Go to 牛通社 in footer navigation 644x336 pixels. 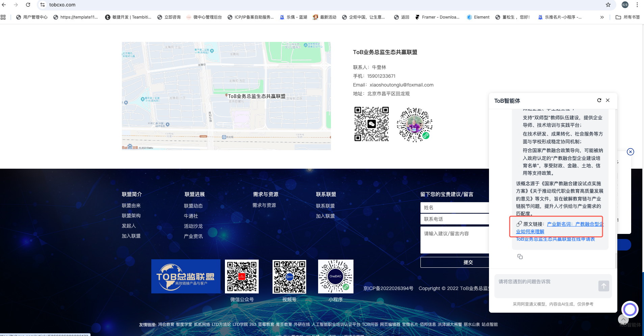coord(191,216)
